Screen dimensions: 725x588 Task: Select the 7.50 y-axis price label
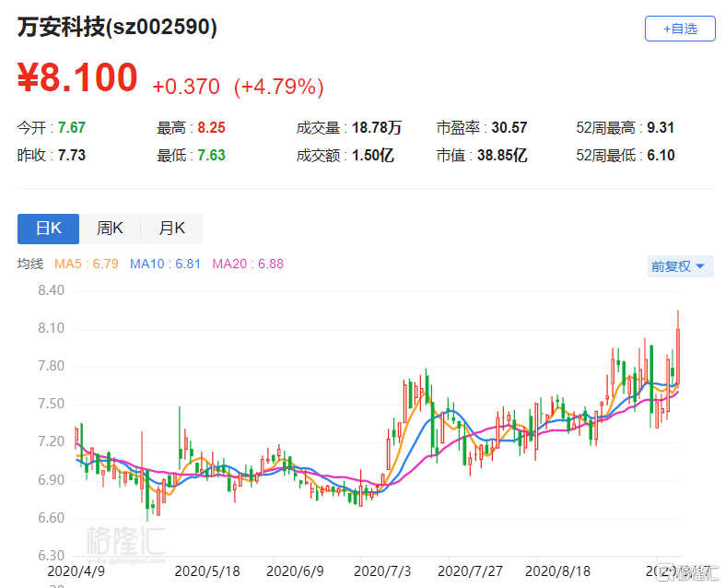(x=51, y=404)
